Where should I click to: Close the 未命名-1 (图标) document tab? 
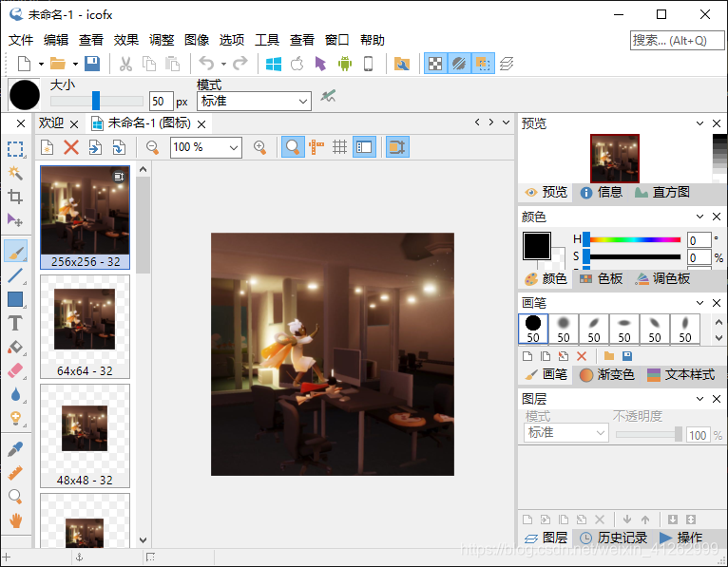point(201,124)
